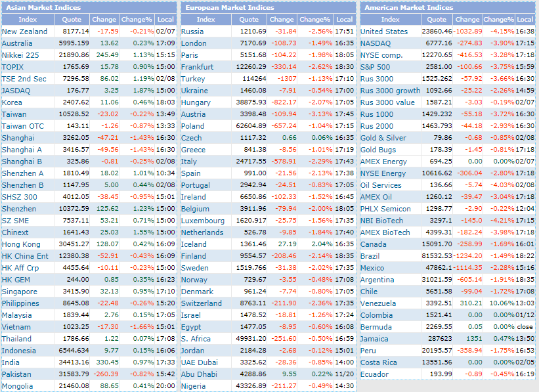Open the Mongolia index link
Viewport: 539px width, 392px height.
tap(17, 387)
